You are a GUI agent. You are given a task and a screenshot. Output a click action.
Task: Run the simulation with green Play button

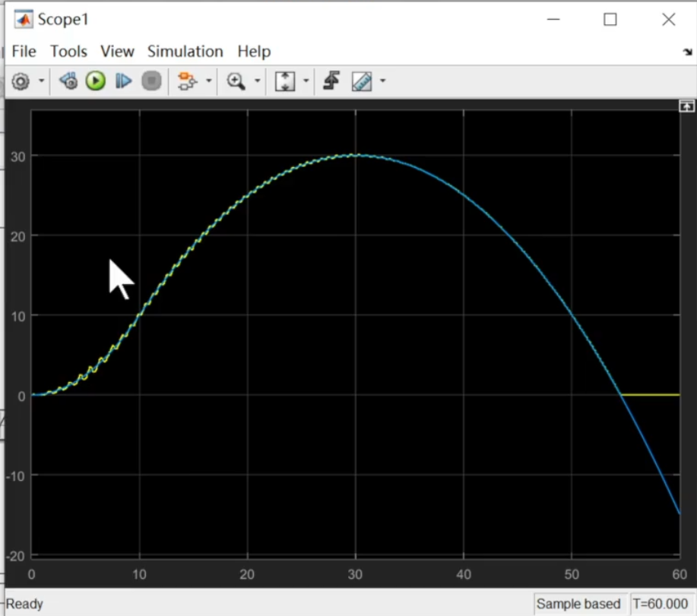[x=96, y=81]
